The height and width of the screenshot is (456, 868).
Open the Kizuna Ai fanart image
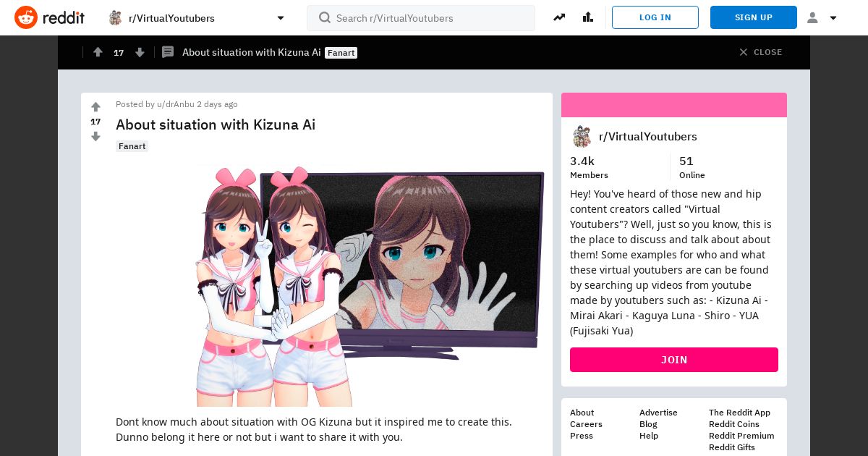pyautogui.click(x=370, y=286)
